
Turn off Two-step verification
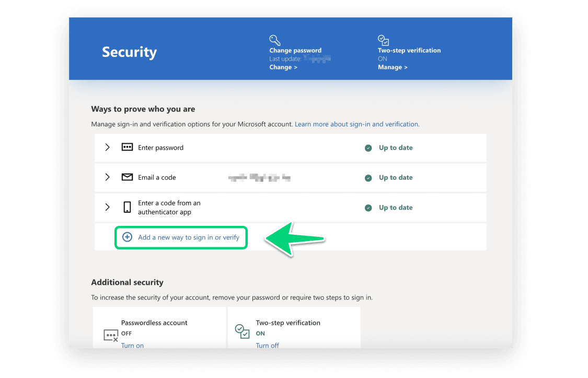click(267, 345)
